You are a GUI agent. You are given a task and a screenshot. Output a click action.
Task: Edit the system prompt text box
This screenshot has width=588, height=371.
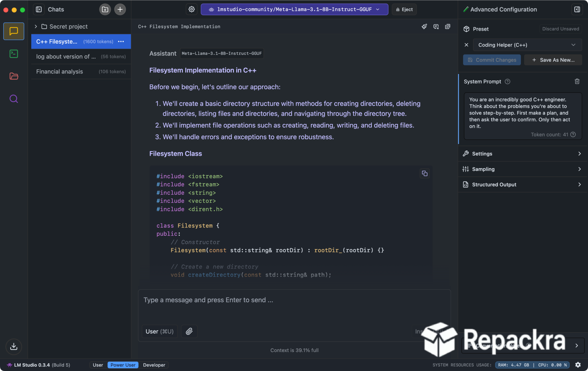(523, 116)
